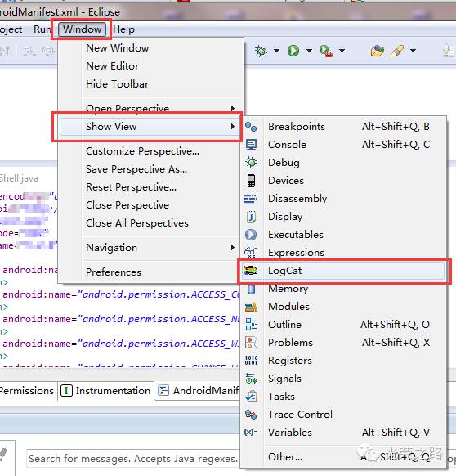The height and width of the screenshot is (476, 456).
Task: Open Search flashlight dropdown arrow
Action: point(413,51)
